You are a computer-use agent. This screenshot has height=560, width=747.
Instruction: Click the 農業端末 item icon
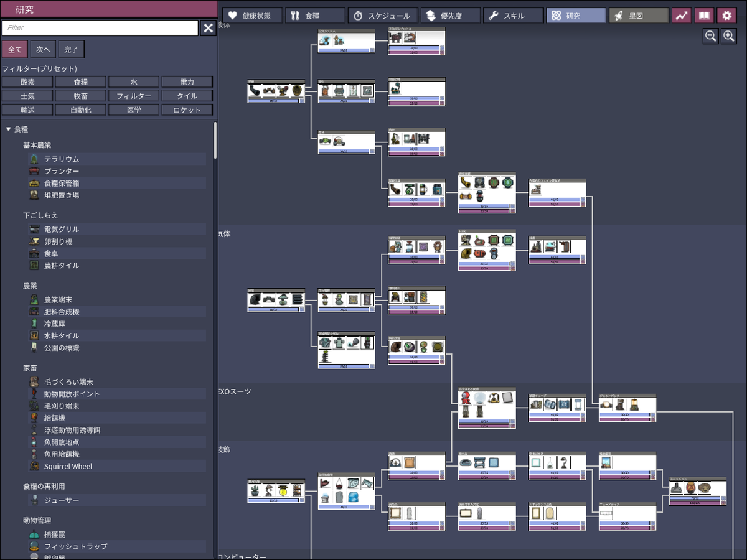pyautogui.click(x=34, y=300)
